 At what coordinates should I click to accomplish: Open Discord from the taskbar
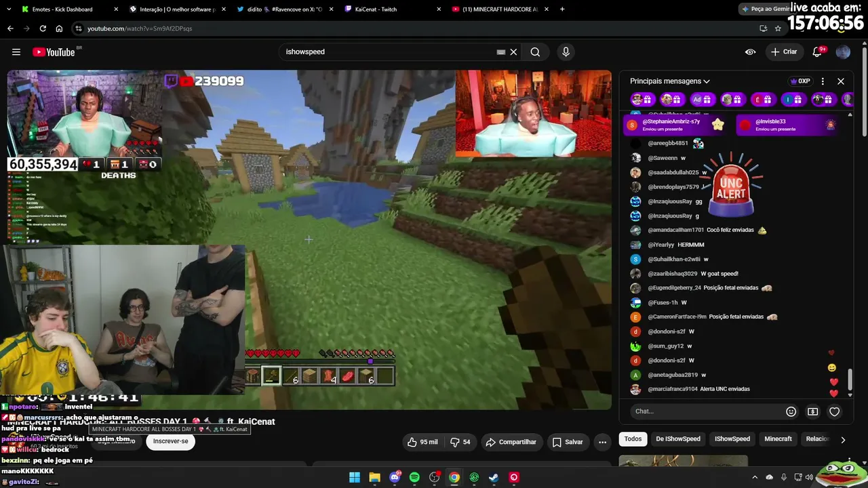click(x=395, y=478)
